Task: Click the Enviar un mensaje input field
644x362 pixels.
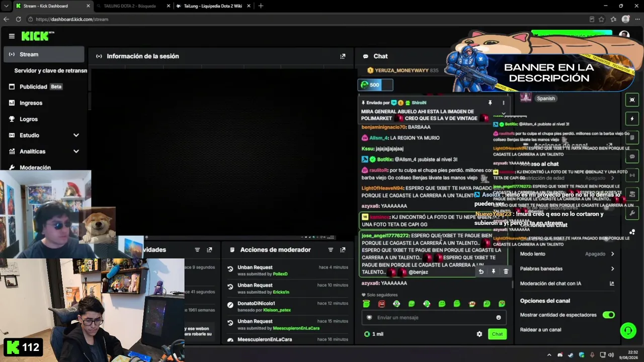Action: coord(434,318)
